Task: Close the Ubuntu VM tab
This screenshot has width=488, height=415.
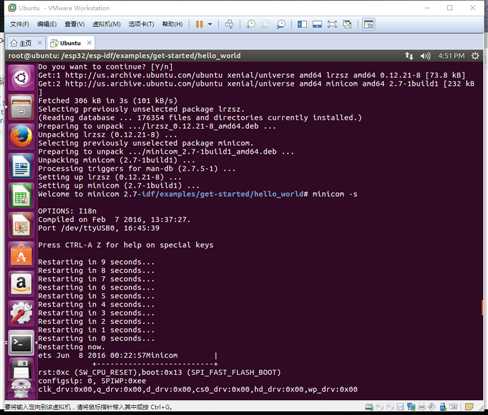Action: pyautogui.click(x=89, y=43)
